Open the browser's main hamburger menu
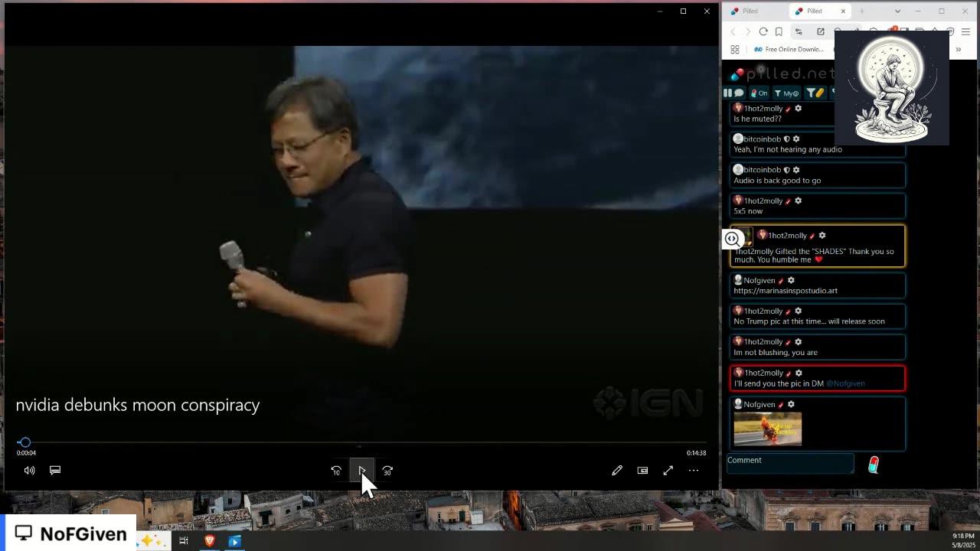 click(x=965, y=31)
